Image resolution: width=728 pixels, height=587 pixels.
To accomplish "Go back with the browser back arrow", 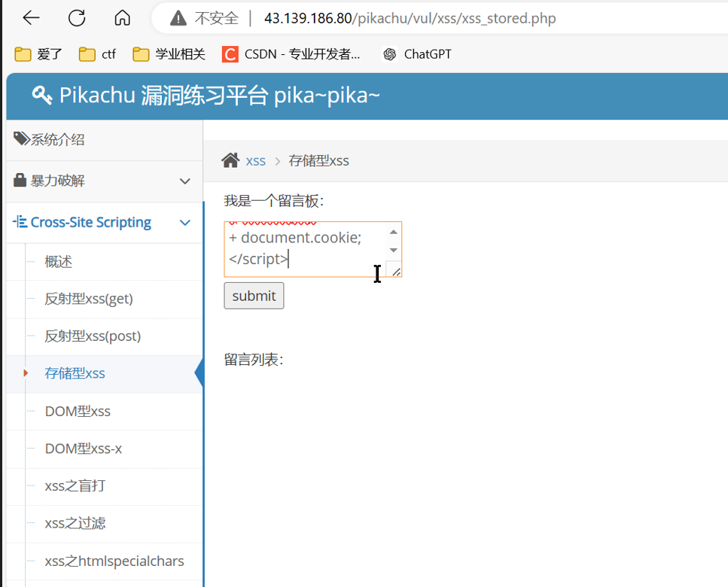I will [x=31, y=18].
